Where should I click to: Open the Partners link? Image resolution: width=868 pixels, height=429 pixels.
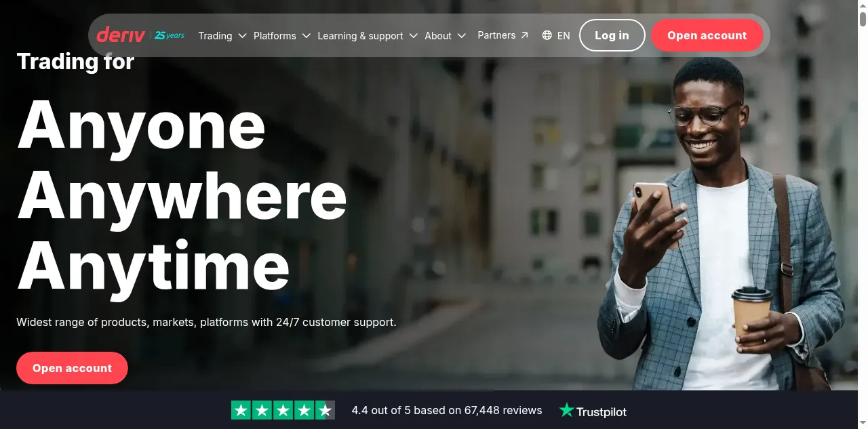503,35
